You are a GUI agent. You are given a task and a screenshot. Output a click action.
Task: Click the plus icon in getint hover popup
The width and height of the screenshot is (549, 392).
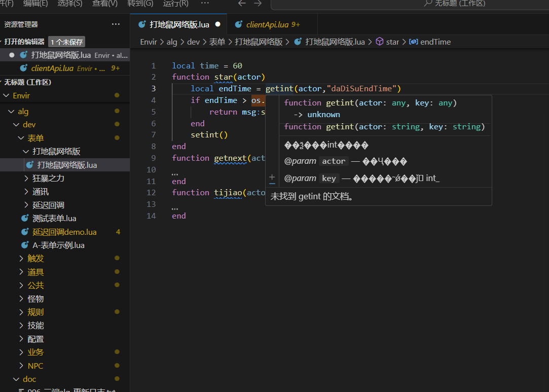(x=272, y=178)
